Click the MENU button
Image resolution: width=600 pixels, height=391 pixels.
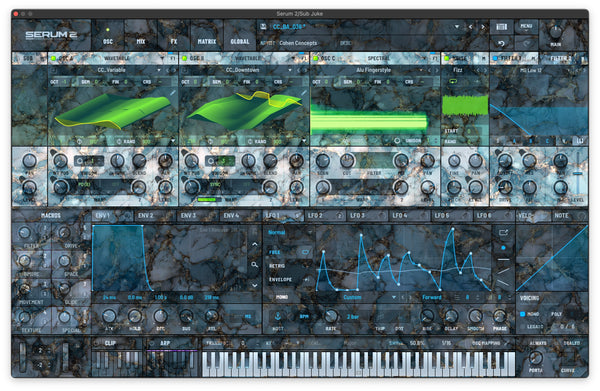click(x=526, y=26)
